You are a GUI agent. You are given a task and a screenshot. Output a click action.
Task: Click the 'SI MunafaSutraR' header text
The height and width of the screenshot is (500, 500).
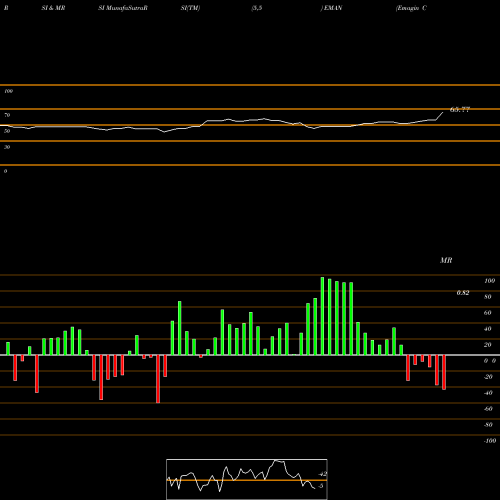click(123, 8)
